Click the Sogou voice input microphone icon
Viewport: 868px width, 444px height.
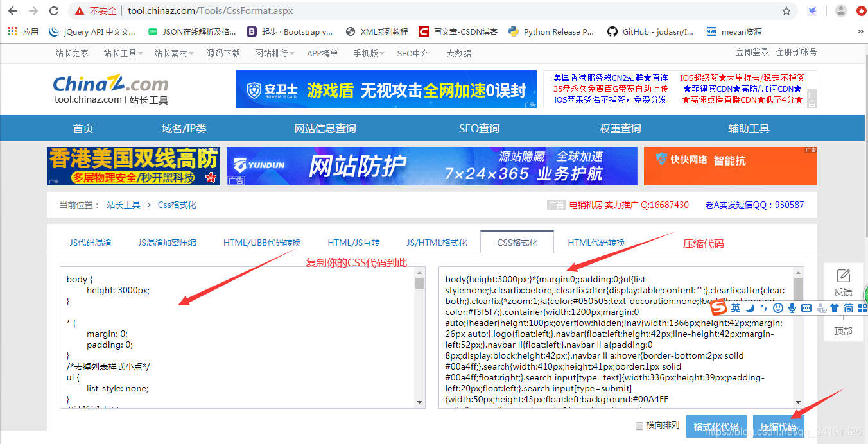point(792,308)
